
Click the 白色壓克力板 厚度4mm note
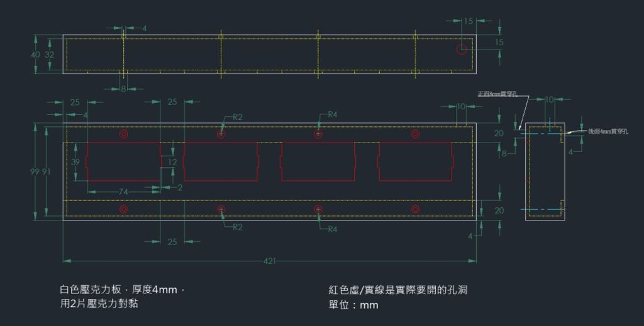(122, 290)
